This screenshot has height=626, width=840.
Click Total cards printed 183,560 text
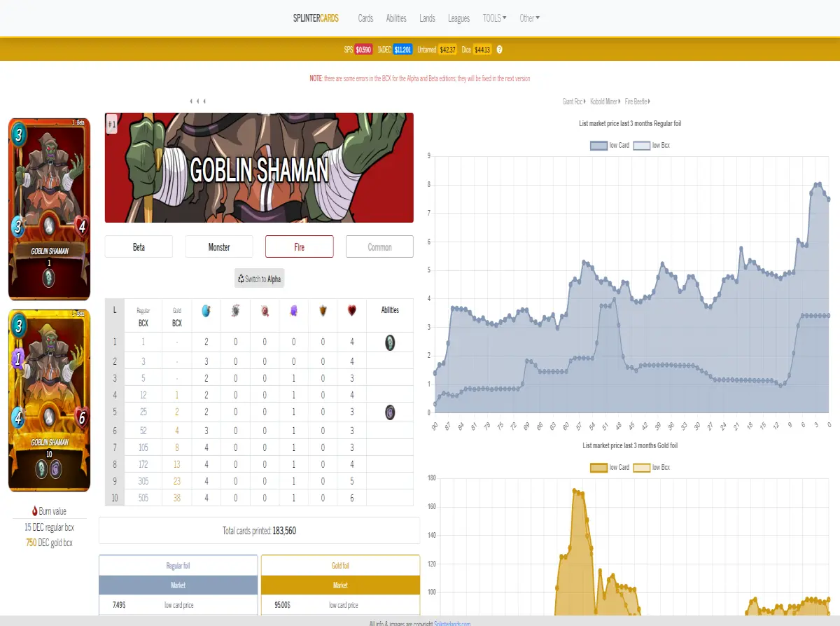click(x=259, y=531)
